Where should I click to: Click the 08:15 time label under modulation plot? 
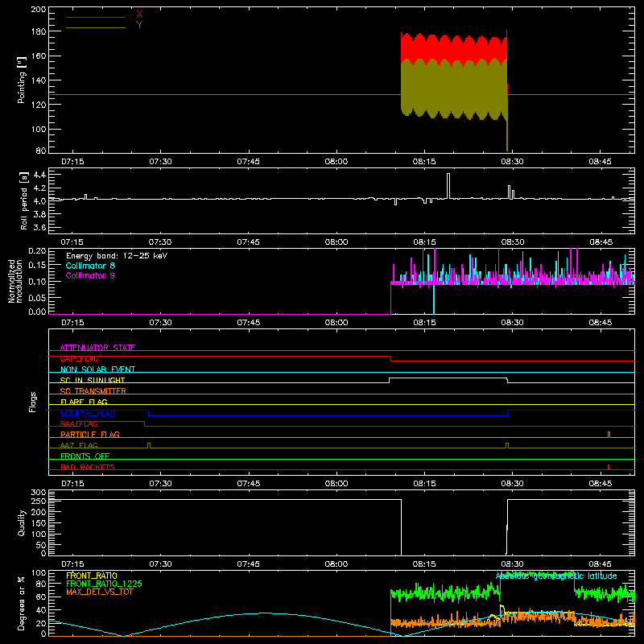click(424, 323)
